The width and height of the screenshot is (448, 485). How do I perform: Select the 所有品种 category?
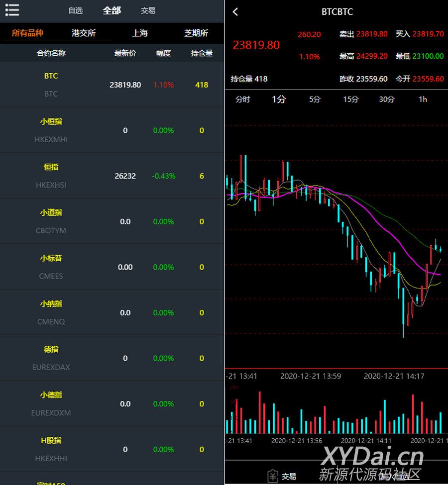[27, 33]
